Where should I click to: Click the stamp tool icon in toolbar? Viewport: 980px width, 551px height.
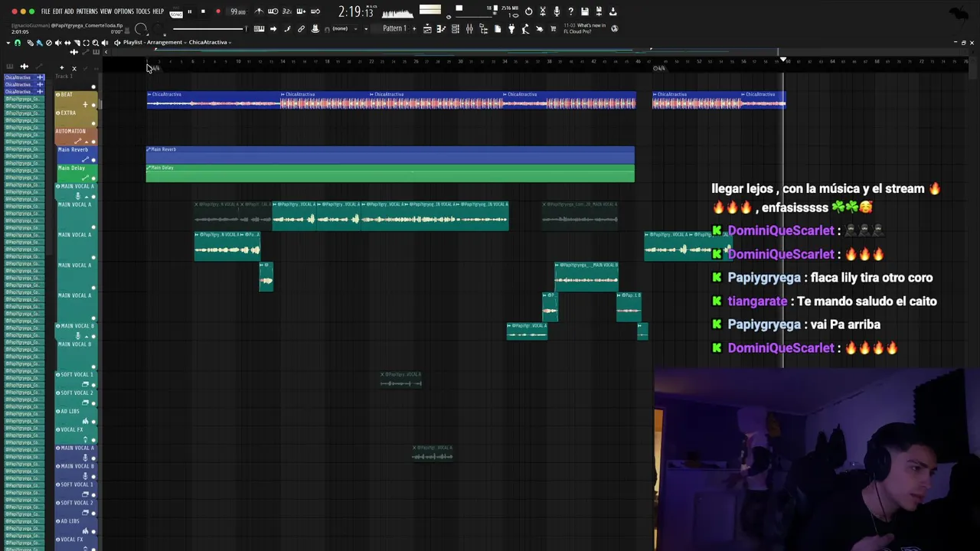click(x=315, y=29)
